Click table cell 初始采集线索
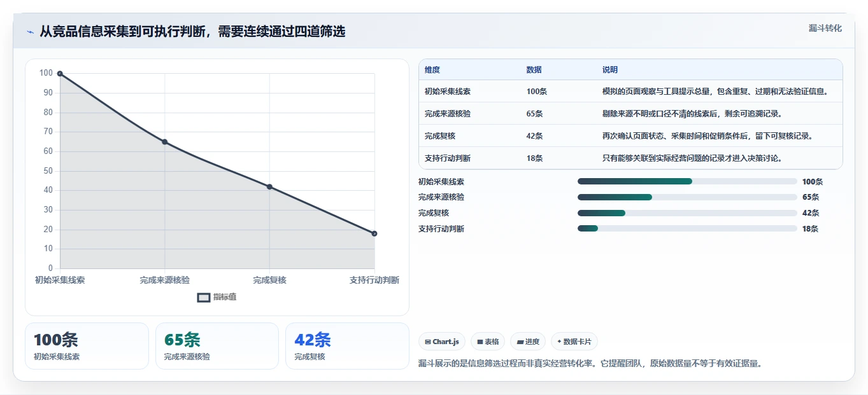Image resolution: width=868 pixels, height=395 pixels. coord(448,92)
